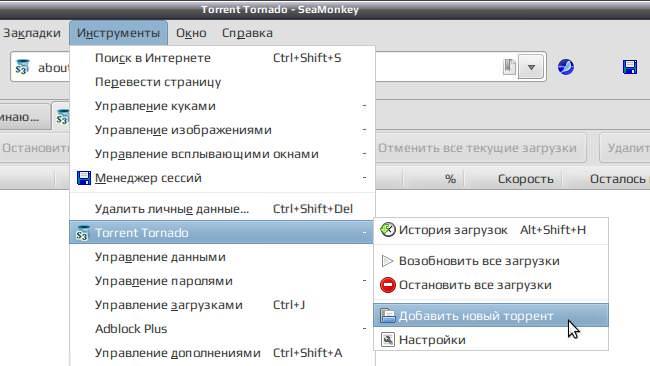
Task: Choose Управление загрузками
Action: pos(222,305)
